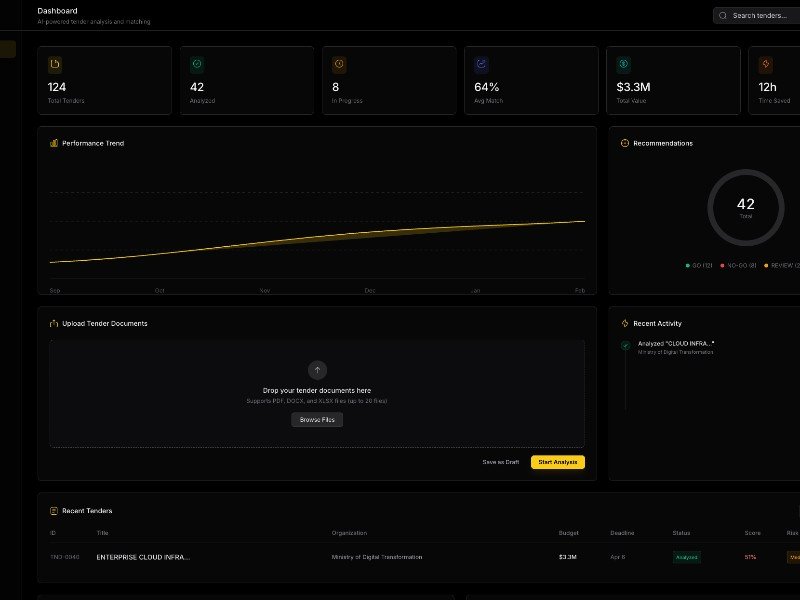
Task: Click the Start Analysis button
Action: 558,462
